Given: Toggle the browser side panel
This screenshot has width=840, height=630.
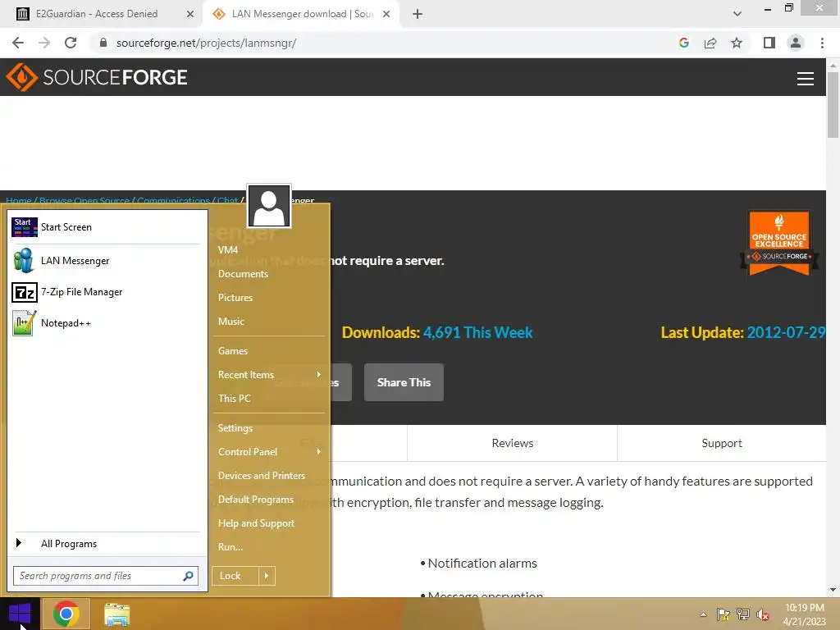Looking at the screenshot, I should (x=769, y=43).
